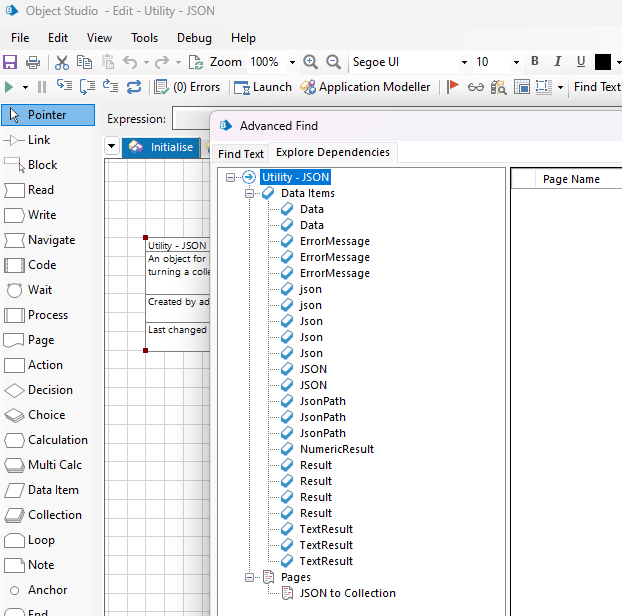622x616 pixels.
Task: Select NumericResult in dependency tree
Action: (x=337, y=449)
